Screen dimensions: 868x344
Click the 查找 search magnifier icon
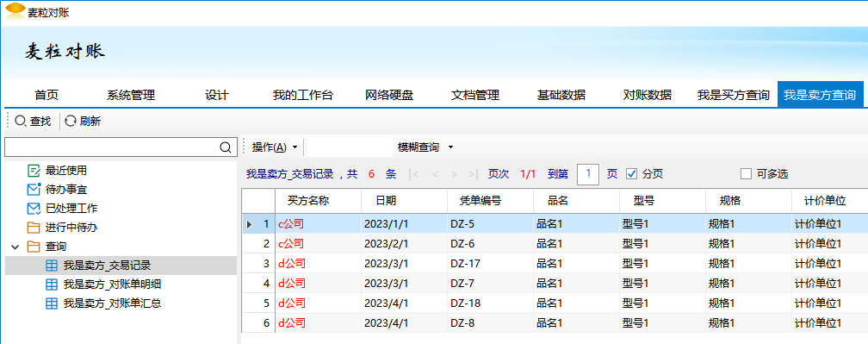click(21, 121)
